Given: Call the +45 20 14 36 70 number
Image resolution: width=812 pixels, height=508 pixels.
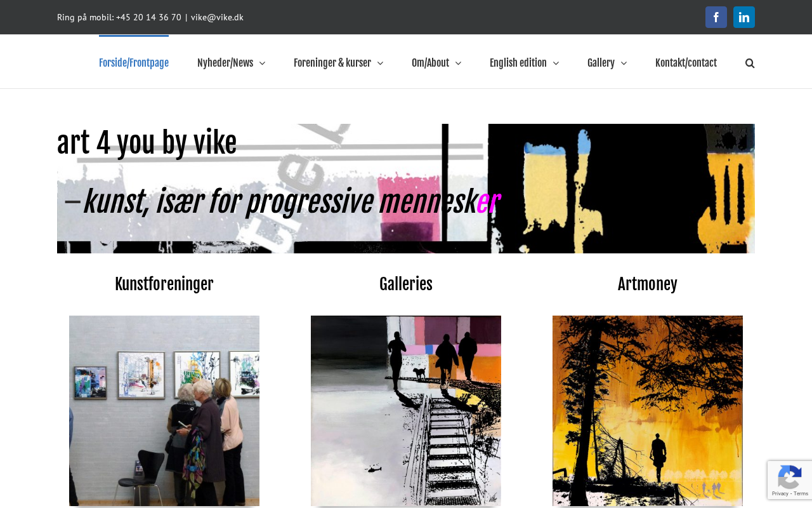Looking at the screenshot, I should pyautogui.click(x=148, y=17).
